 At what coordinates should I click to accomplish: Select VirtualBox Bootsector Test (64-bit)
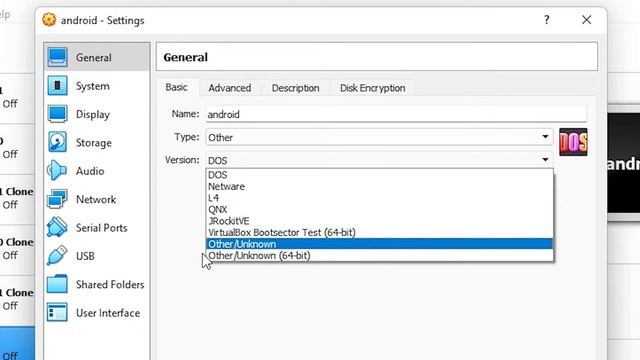click(380, 232)
